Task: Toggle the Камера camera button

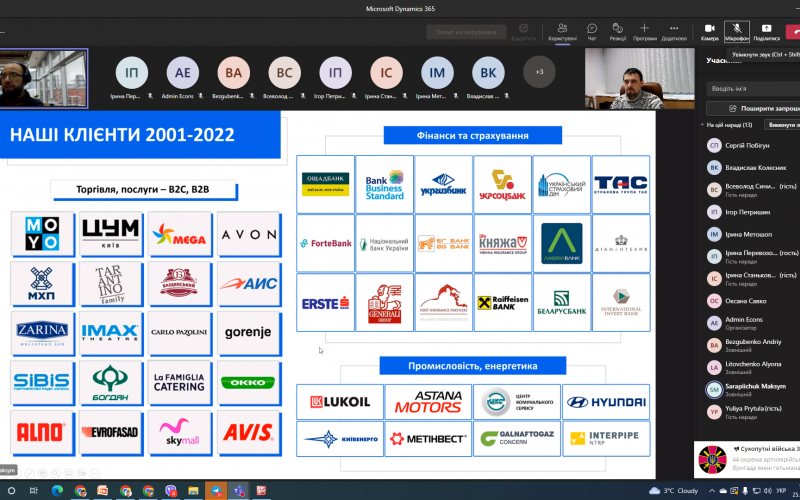Action: [x=709, y=32]
